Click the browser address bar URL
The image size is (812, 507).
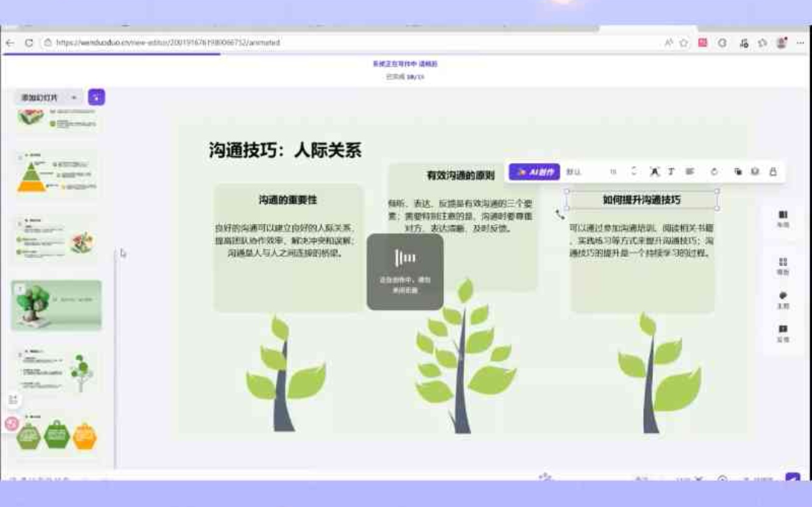[x=168, y=43]
